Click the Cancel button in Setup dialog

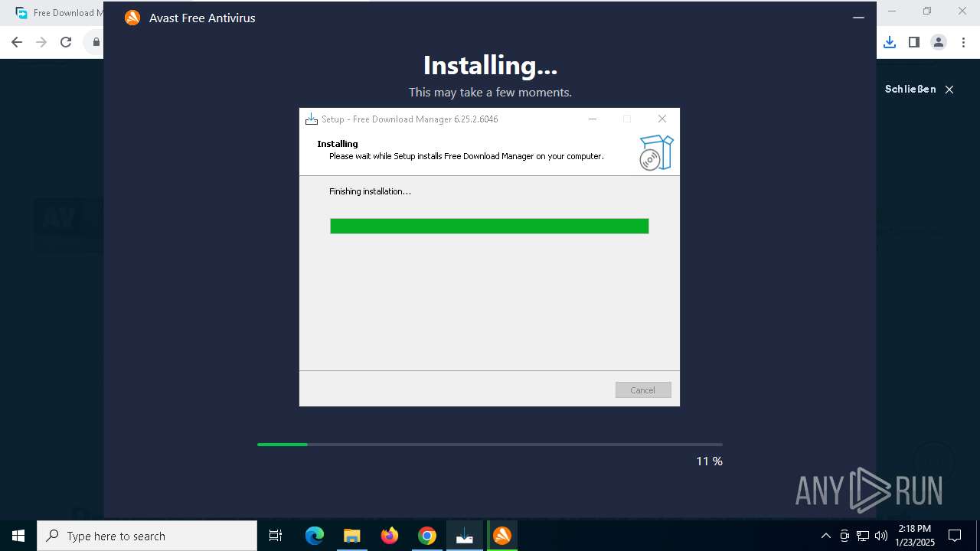pos(643,390)
